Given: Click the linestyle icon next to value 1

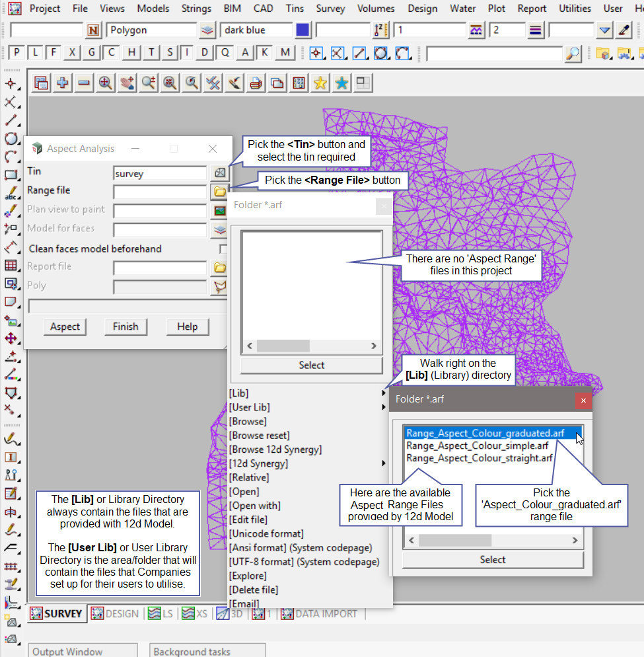Looking at the screenshot, I should (x=476, y=30).
